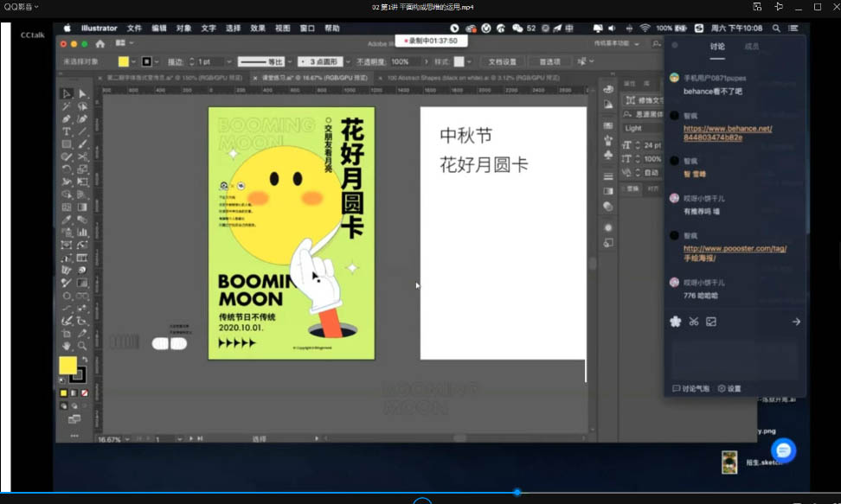Open macOS Spotlight search icon
Viewport: 841px width, 504px height.
(776, 29)
